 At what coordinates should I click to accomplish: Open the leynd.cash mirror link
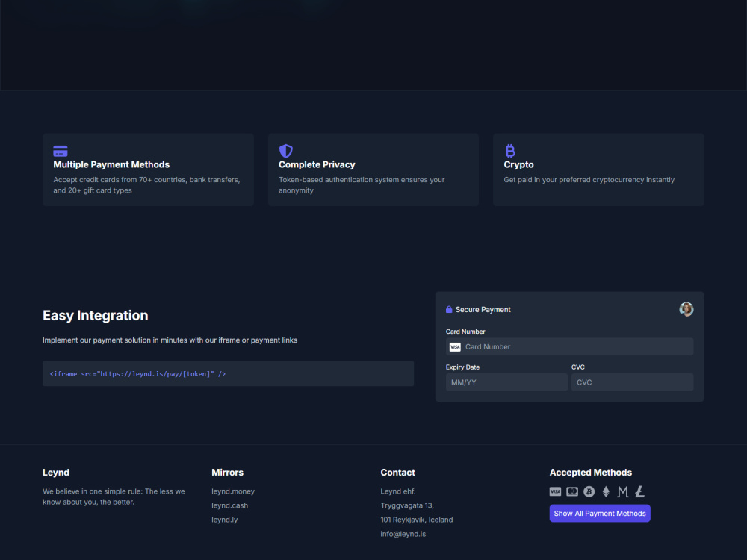pyautogui.click(x=229, y=505)
